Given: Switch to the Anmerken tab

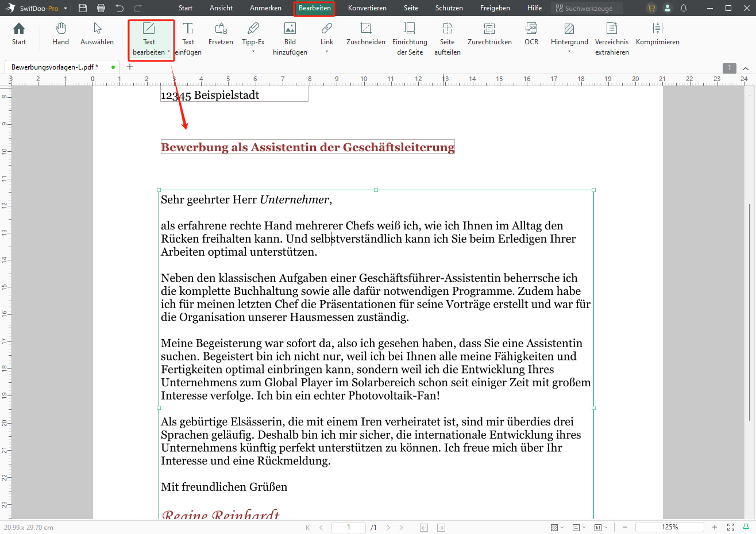Looking at the screenshot, I should (265, 8).
